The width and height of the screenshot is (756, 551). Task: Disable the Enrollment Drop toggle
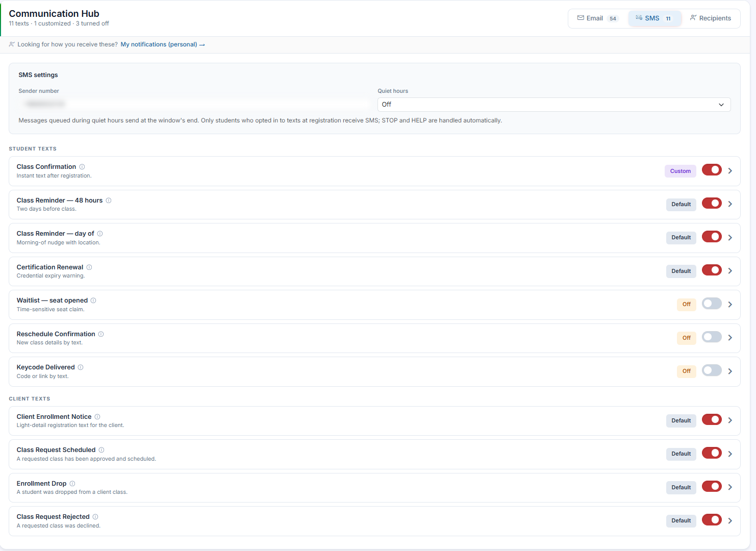[712, 487]
